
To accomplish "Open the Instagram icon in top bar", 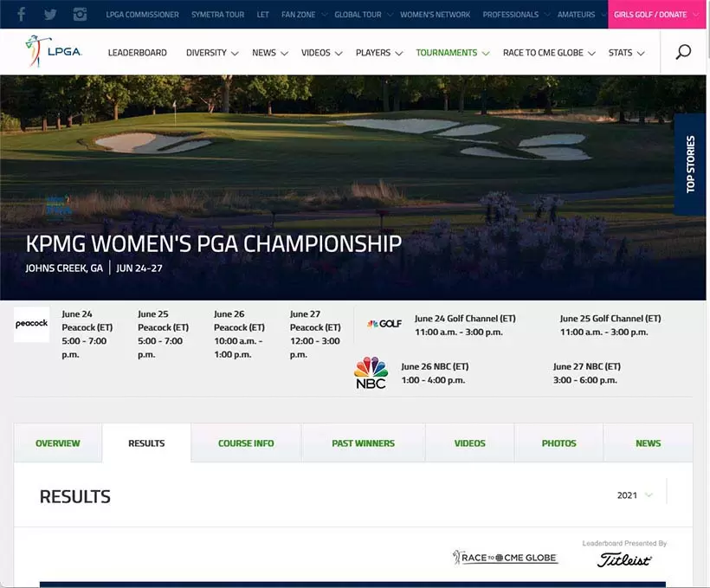I will [x=80, y=15].
